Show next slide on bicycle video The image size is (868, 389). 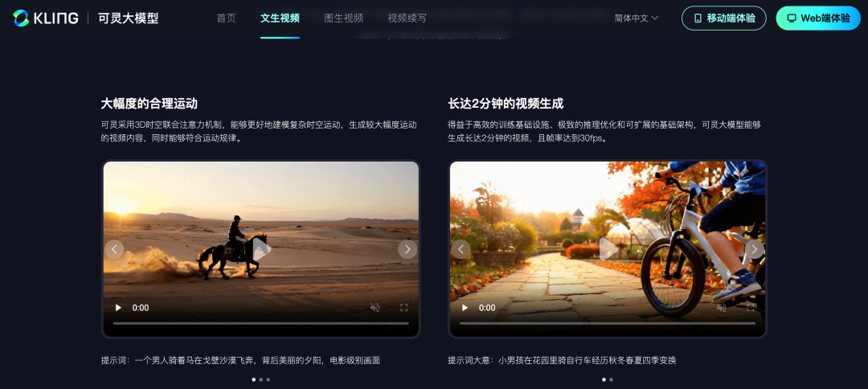coord(754,249)
